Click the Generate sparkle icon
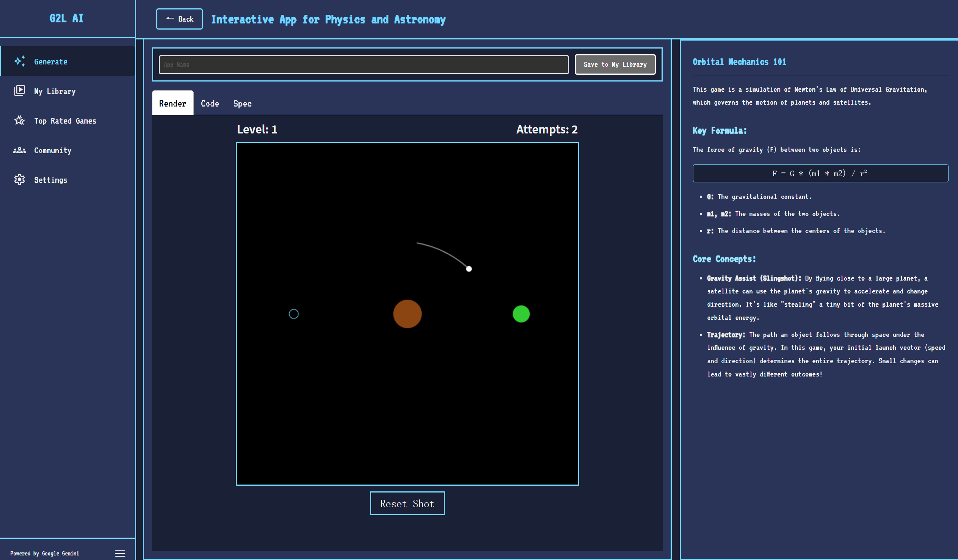Image resolution: width=958 pixels, height=560 pixels. coord(19,61)
